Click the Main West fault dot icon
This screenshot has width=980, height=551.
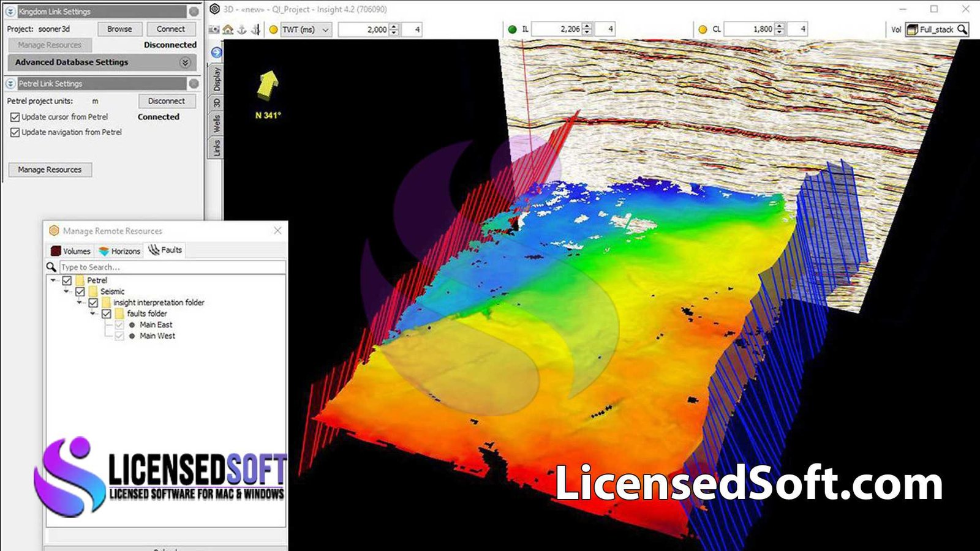point(132,336)
